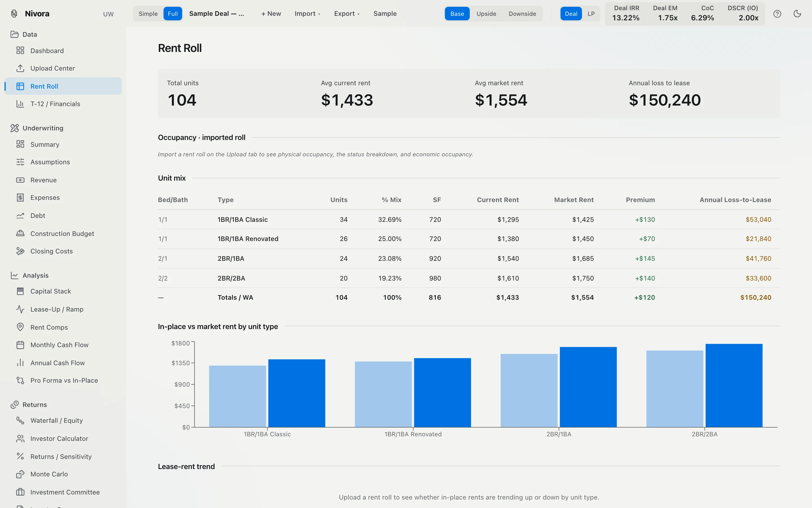Switch to Full mode
The height and width of the screenshot is (508, 812).
173,14
